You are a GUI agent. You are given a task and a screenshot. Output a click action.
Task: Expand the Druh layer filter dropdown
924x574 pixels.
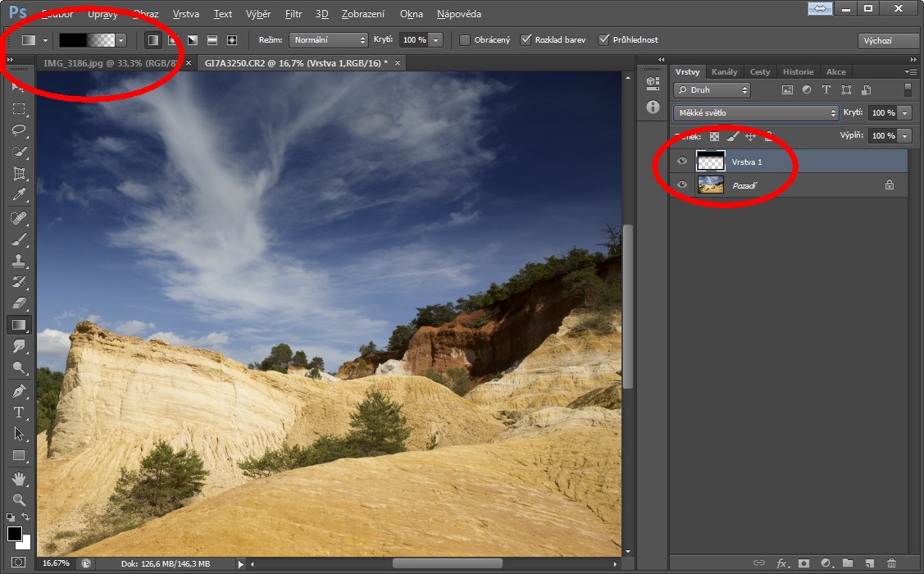click(x=712, y=90)
